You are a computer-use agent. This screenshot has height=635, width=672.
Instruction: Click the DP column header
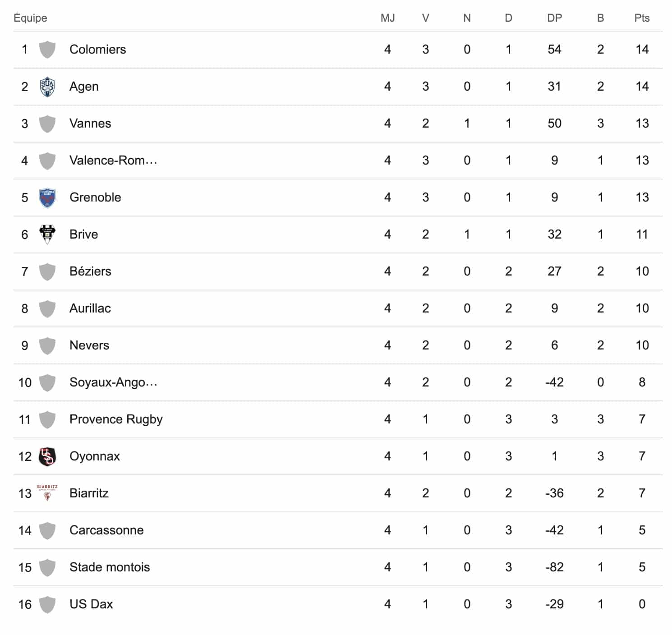coord(554,18)
